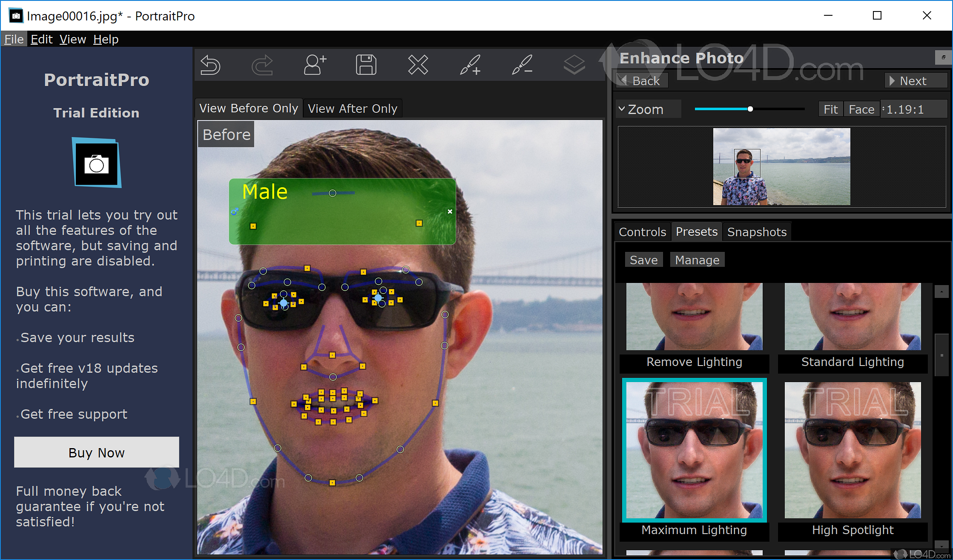953x560 pixels.
Task: Go Back in Enhance Photo
Action: click(x=641, y=80)
